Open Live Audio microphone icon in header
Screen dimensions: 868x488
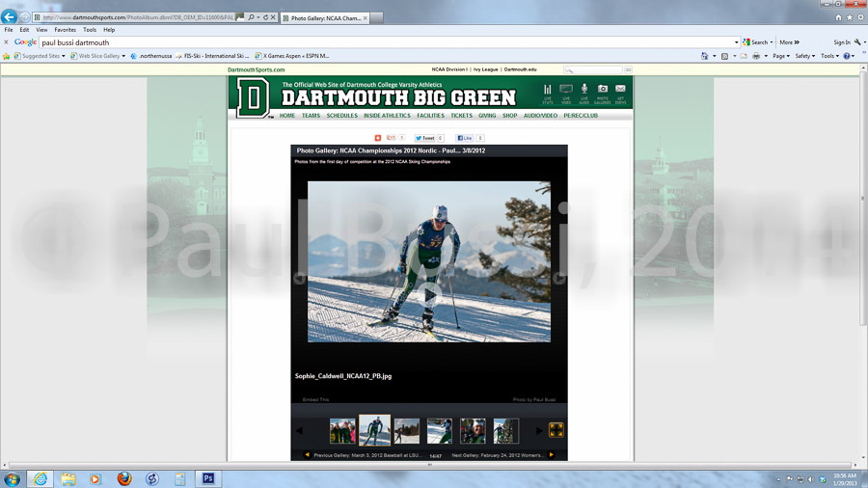click(584, 94)
